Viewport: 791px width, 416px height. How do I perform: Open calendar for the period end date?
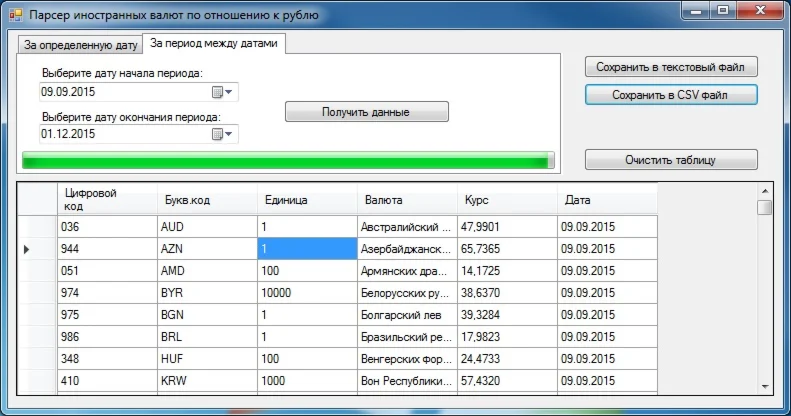click(222, 134)
